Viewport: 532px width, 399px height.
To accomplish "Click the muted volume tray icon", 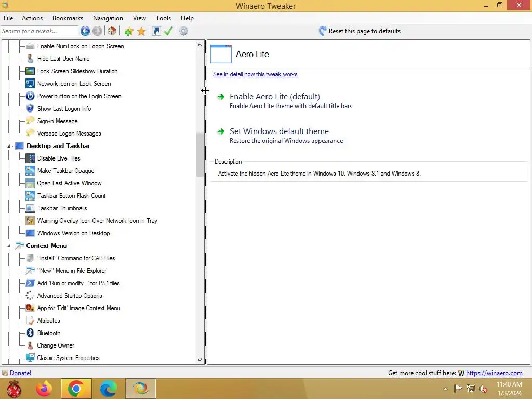I will click(x=483, y=389).
